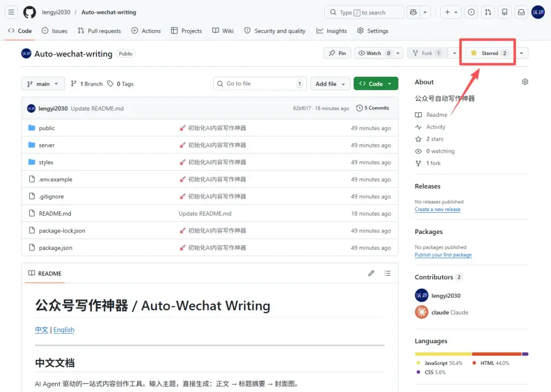Viewport: 551px width, 392px height.
Task: Open the public folder
Action: click(47, 128)
